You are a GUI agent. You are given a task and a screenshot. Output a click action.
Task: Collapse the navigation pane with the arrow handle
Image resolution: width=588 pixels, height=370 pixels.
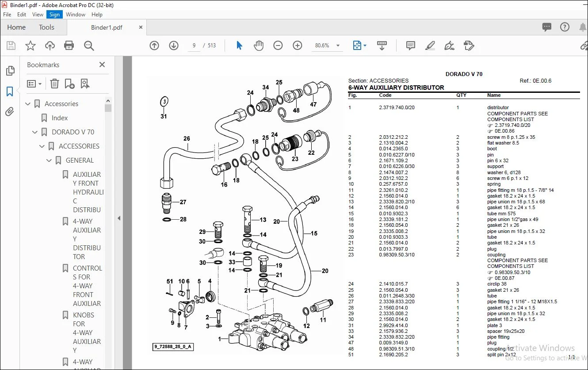click(118, 218)
